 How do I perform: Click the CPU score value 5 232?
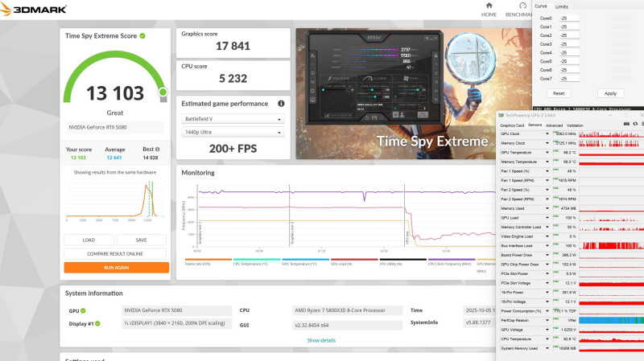click(x=233, y=78)
